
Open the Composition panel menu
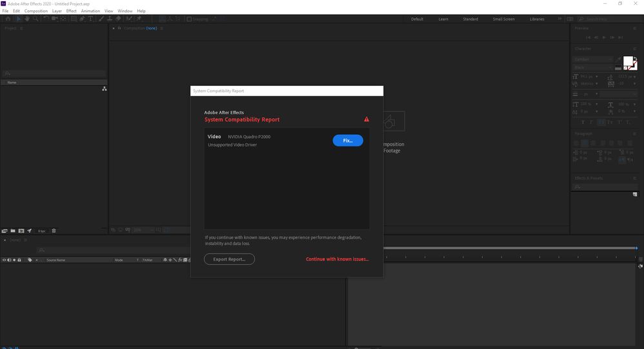click(x=161, y=28)
